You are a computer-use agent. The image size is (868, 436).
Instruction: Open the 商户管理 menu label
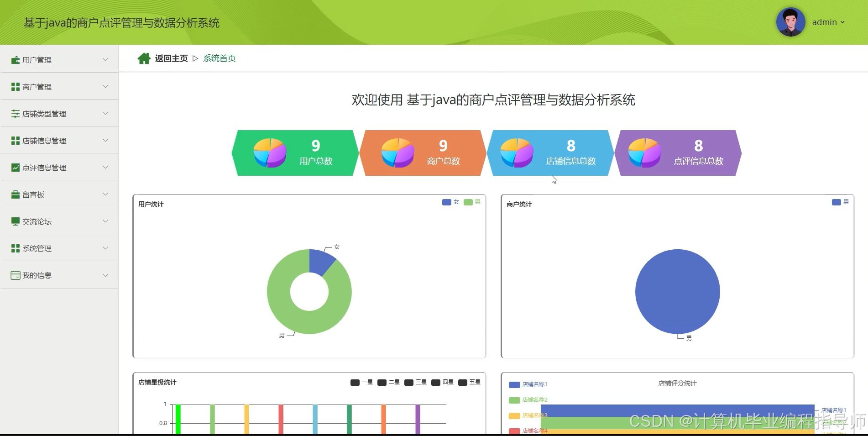tap(37, 87)
